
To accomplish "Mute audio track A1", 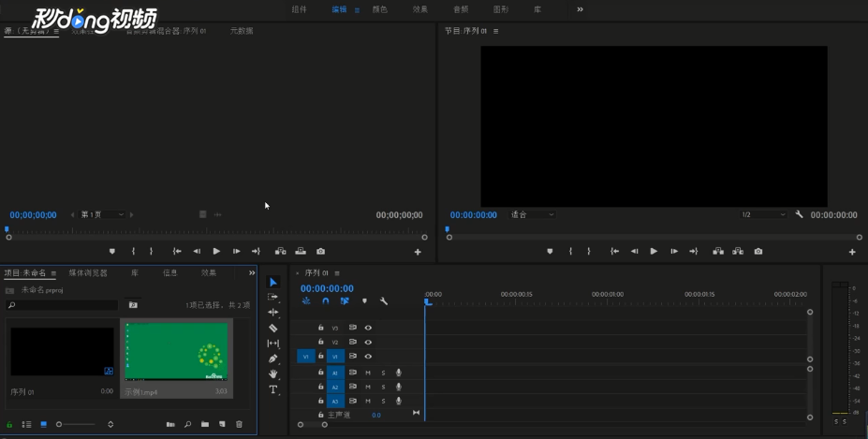I will (x=368, y=373).
